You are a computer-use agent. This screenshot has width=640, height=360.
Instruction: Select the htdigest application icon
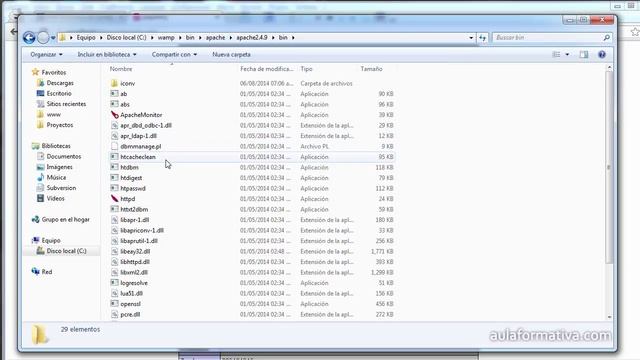(x=114, y=178)
